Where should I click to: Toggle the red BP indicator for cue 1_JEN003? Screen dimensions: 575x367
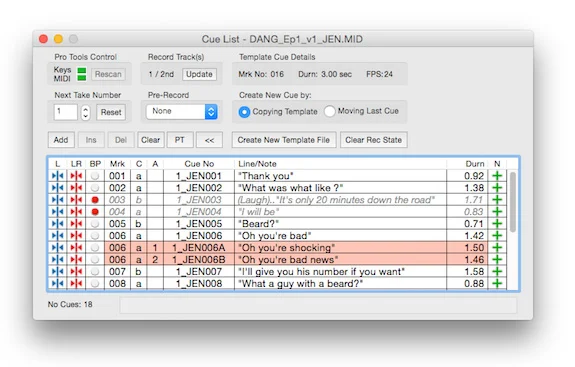95,200
